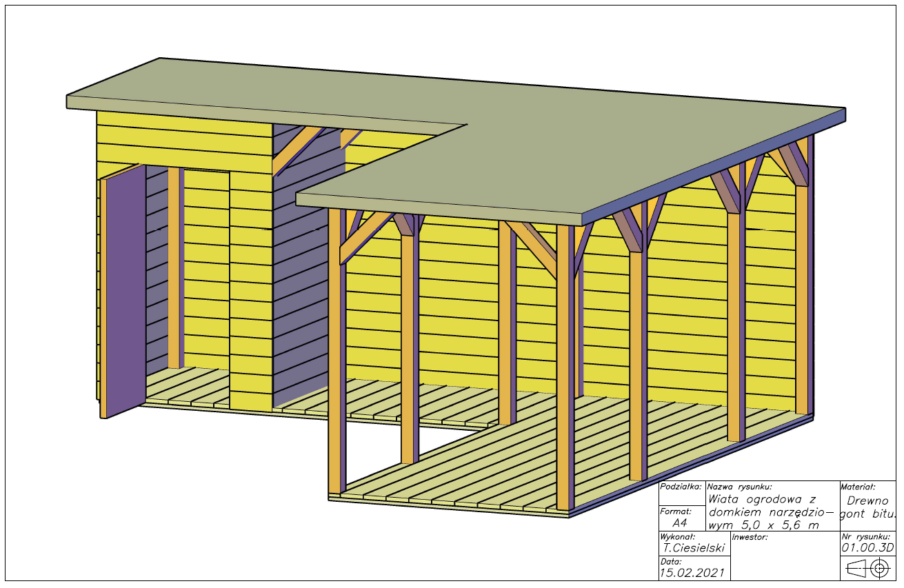
Task: Click the drawing number 01.00.3D
Action: click(x=867, y=547)
